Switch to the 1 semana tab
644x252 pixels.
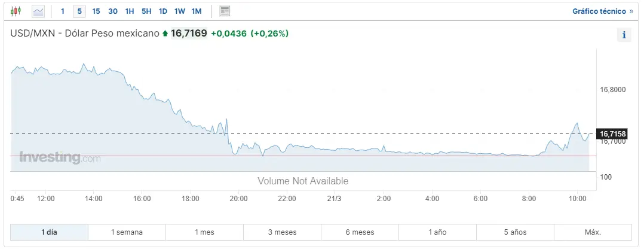[x=127, y=232]
